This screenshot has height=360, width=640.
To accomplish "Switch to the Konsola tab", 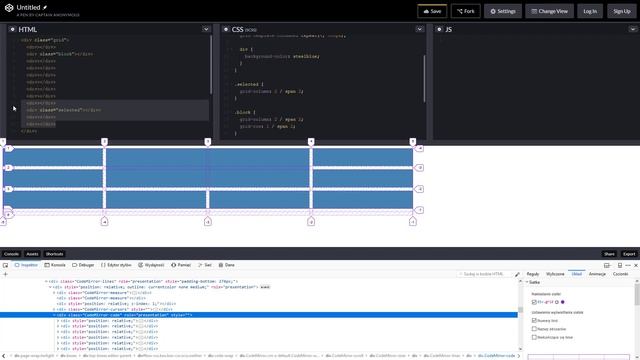I will (55, 265).
